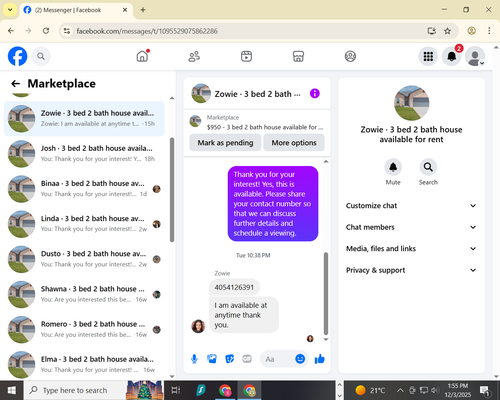Open the Binaa conversation

coord(84,189)
